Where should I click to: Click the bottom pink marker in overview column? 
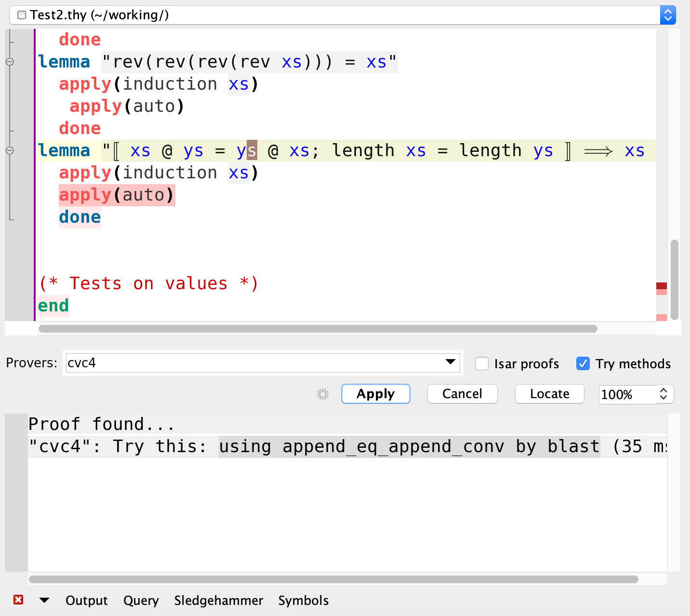(662, 317)
